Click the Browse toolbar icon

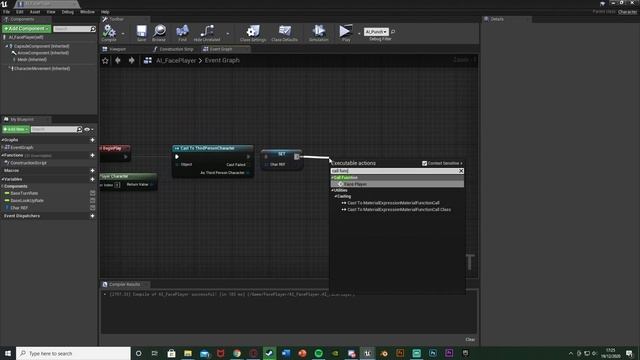[x=159, y=32]
